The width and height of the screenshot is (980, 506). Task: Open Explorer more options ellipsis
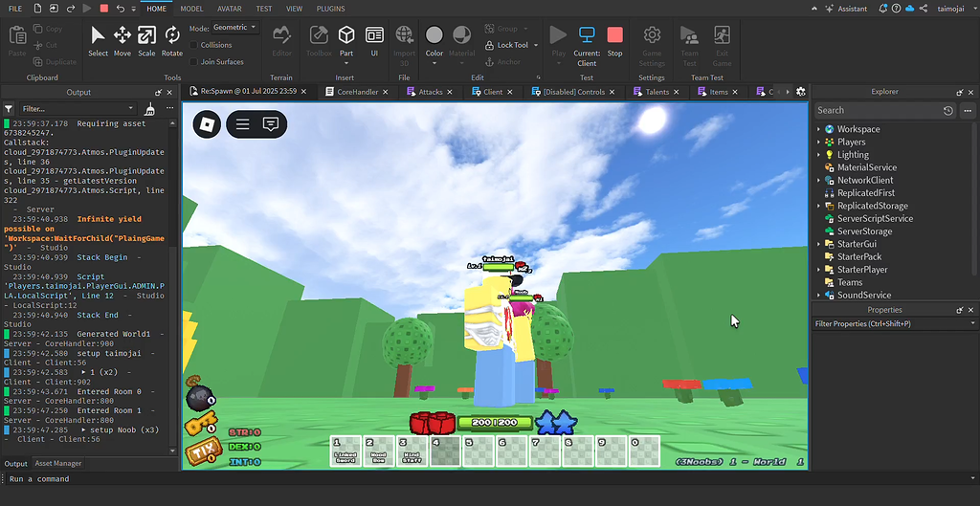point(969,111)
